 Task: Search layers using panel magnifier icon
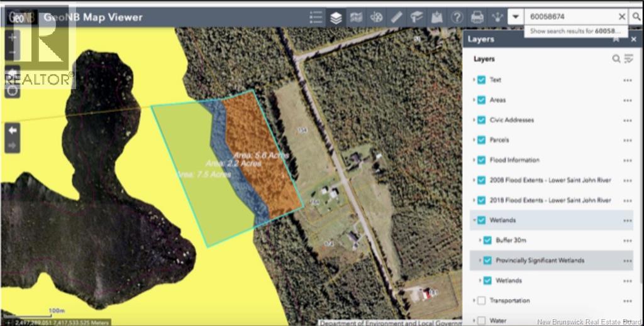[616, 59]
